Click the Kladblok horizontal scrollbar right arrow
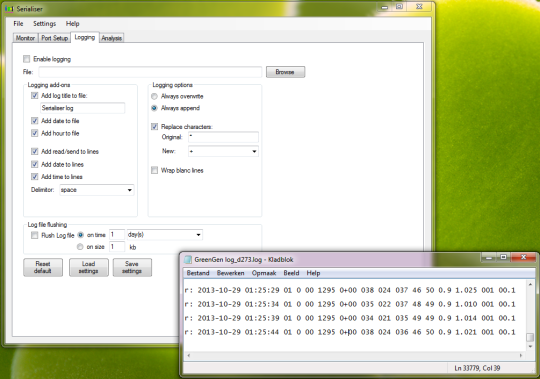540x379 pixels. (x=521, y=356)
